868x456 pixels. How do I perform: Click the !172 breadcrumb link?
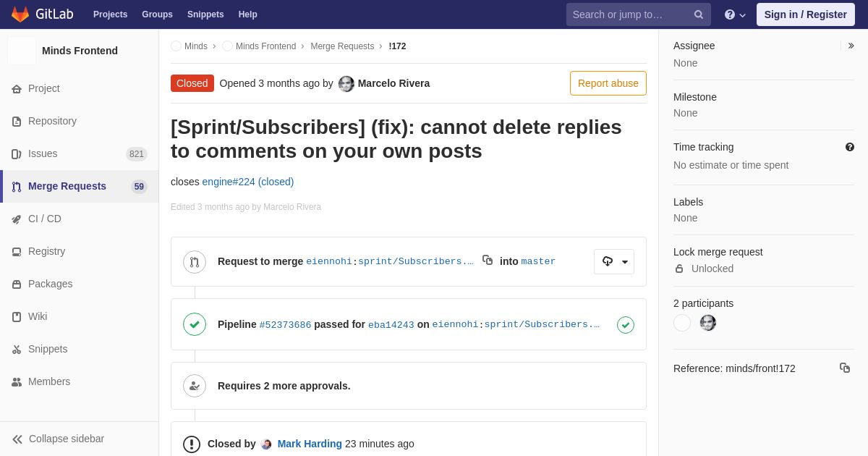(397, 46)
